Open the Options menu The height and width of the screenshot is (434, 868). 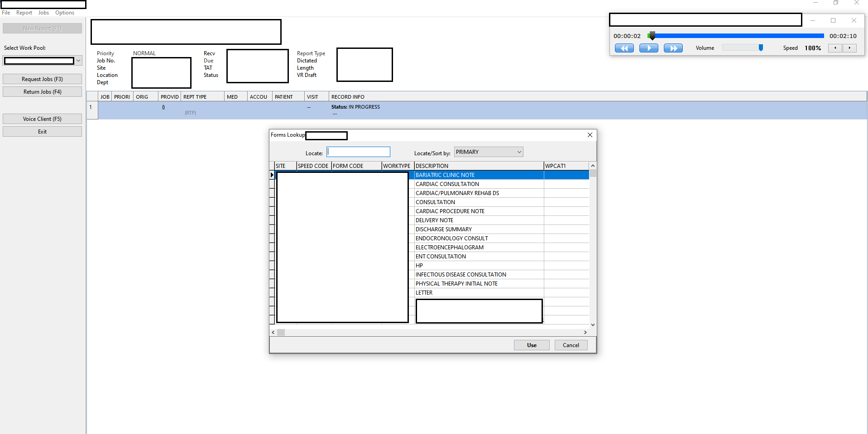(65, 13)
